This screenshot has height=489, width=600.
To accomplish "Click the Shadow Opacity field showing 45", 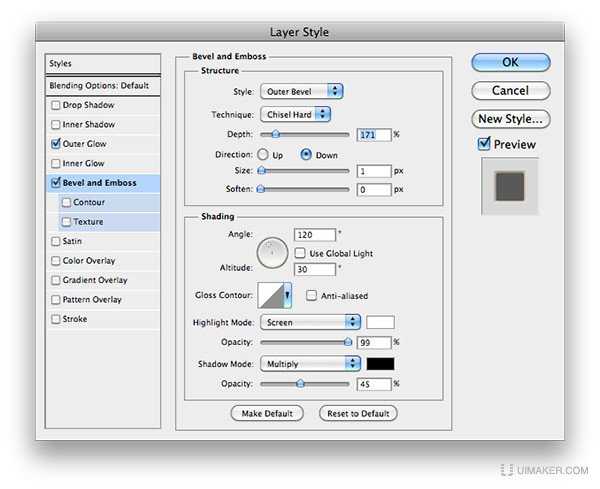I will pos(374,384).
